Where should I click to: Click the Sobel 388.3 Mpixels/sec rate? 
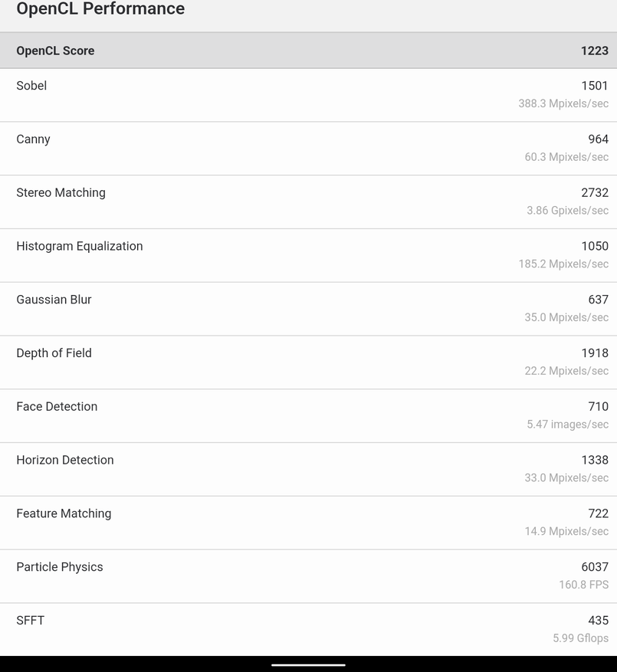click(563, 103)
